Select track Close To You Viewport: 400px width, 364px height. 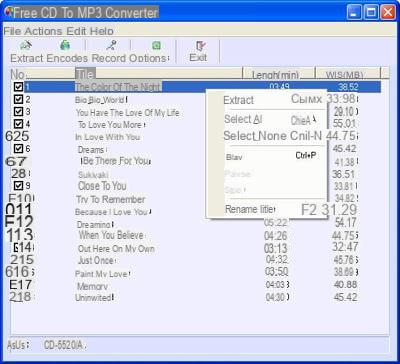coord(102,186)
